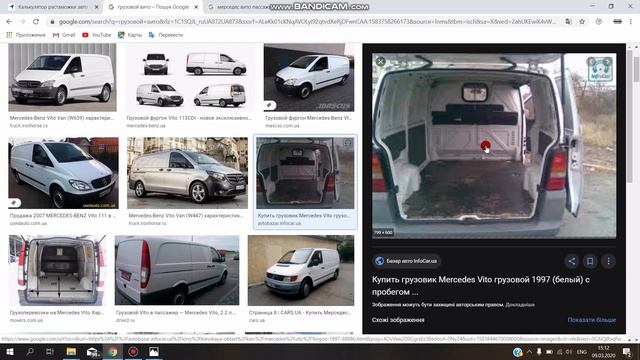Share the previewed image
Image resolution: width=640 pixels, height=360 pixels.
571,261
